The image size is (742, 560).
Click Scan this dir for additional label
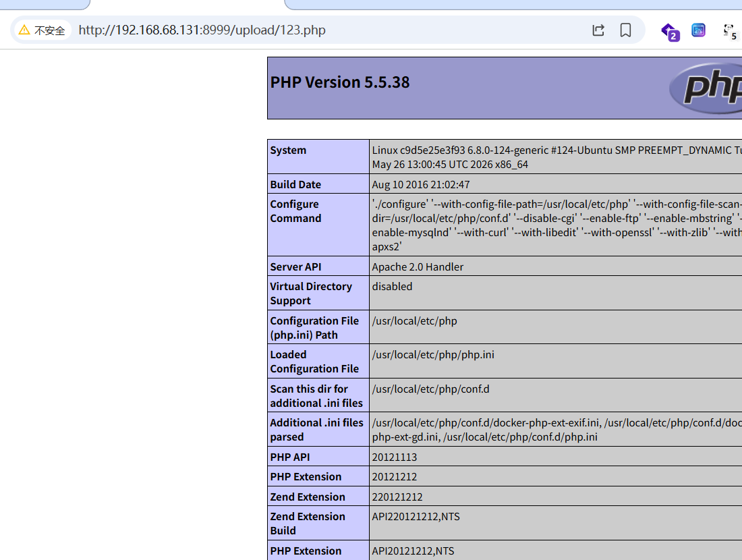coord(316,396)
